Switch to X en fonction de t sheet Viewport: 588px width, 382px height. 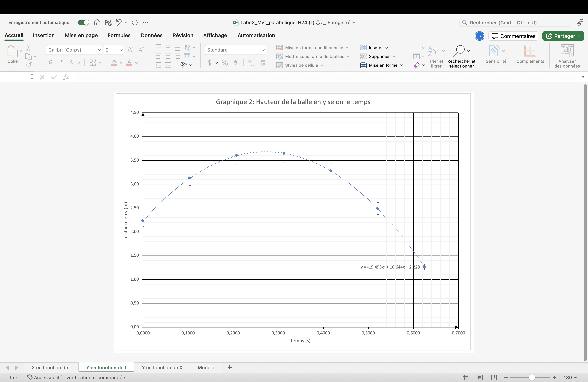(51, 367)
